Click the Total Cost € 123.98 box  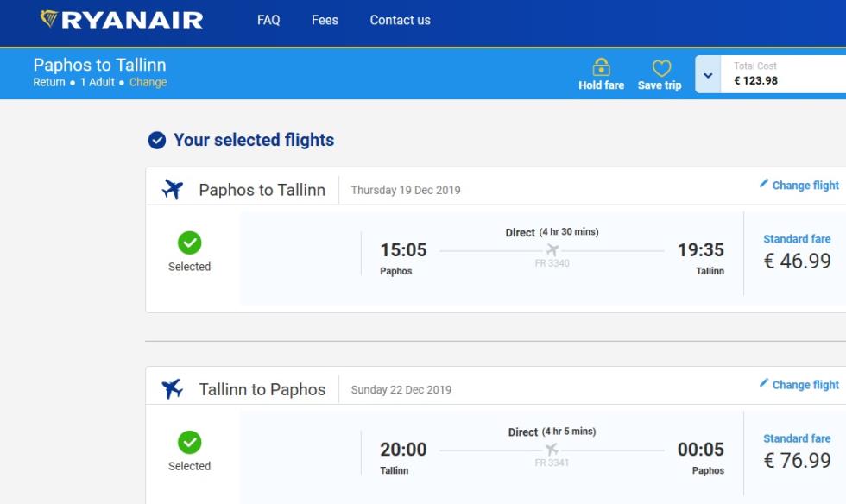[784, 74]
